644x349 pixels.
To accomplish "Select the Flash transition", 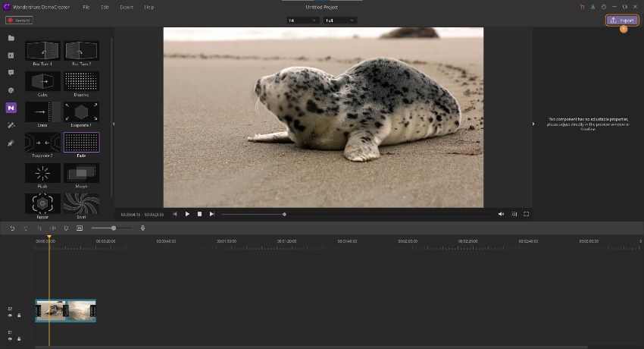I will 42,173.
